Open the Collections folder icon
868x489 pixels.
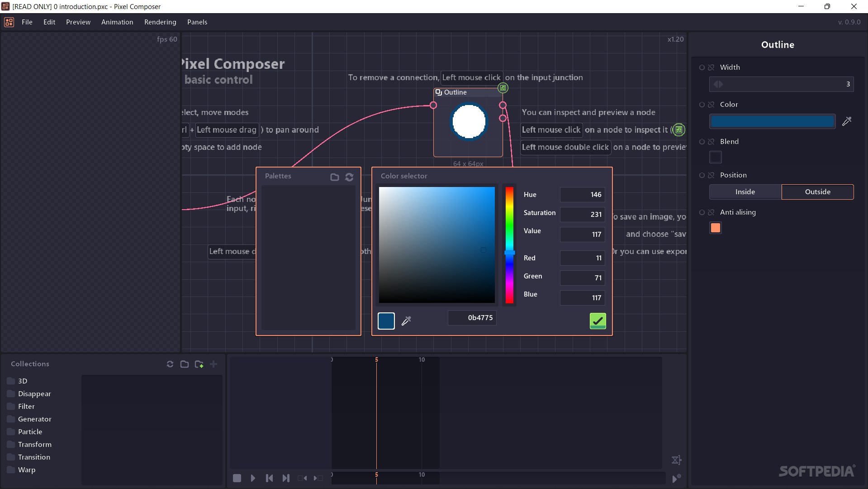pyautogui.click(x=185, y=364)
